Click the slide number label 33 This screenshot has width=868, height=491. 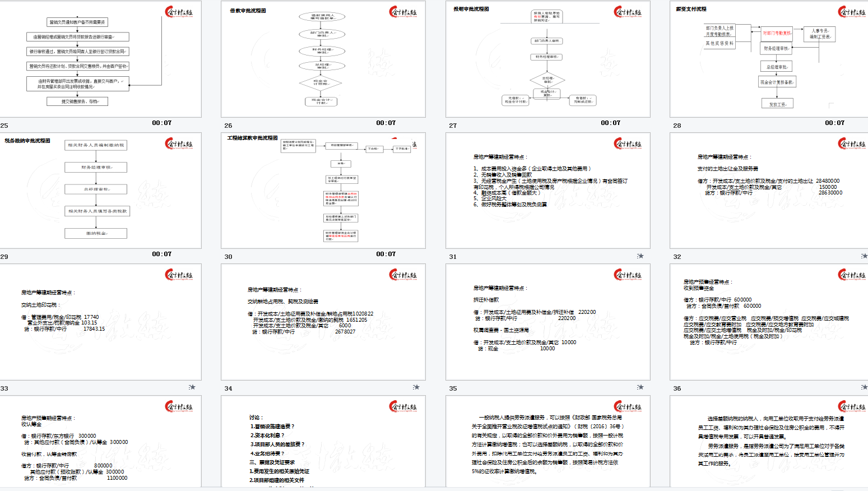click(x=4, y=388)
